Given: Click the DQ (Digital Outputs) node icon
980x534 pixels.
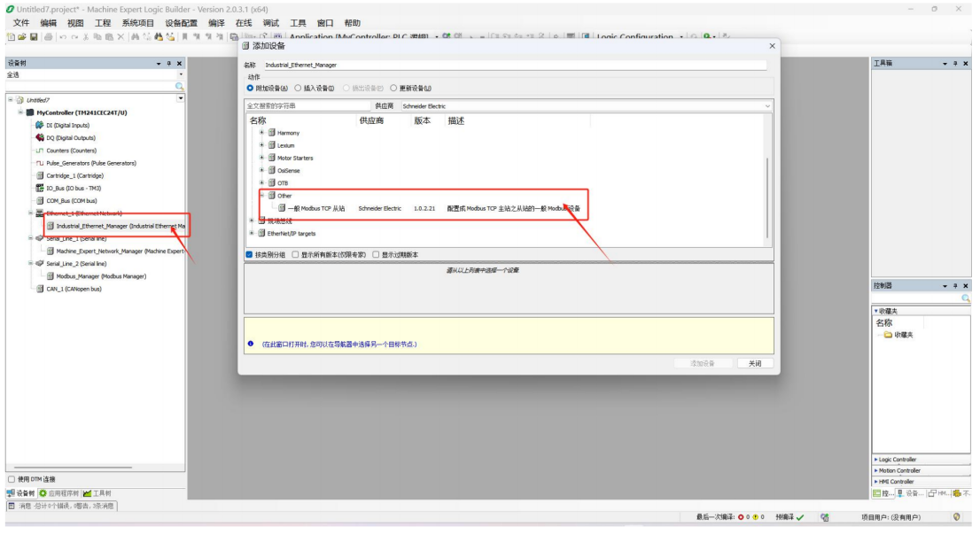Looking at the screenshot, I should coord(39,137).
